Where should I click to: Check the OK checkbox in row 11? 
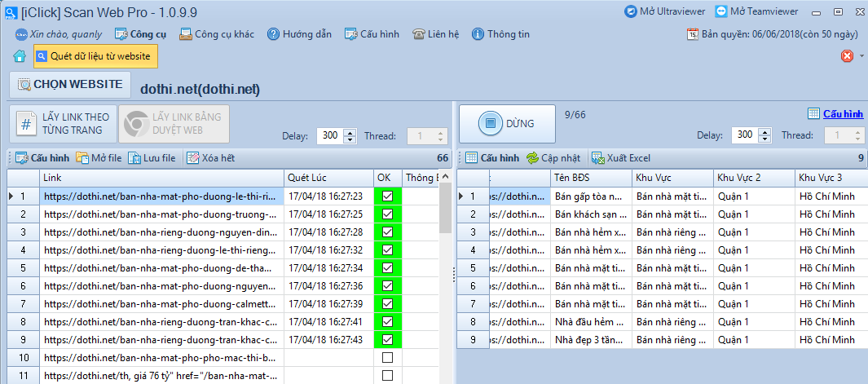[x=387, y=376]
